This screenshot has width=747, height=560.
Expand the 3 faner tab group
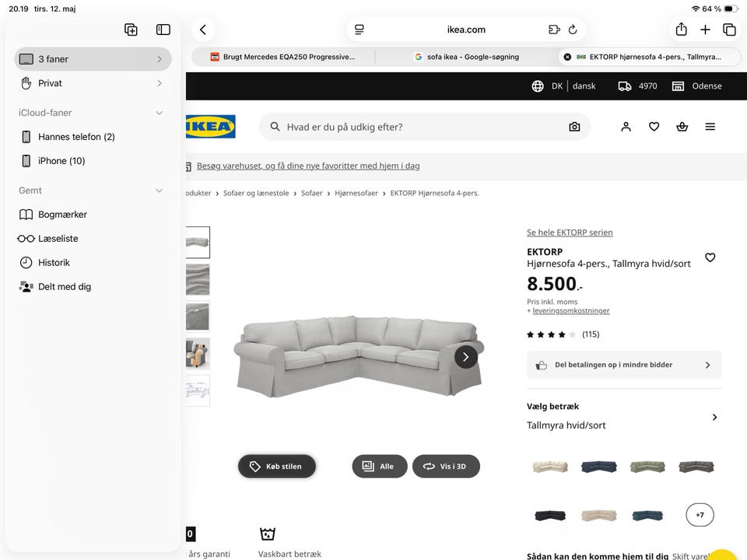pos(93,59)
